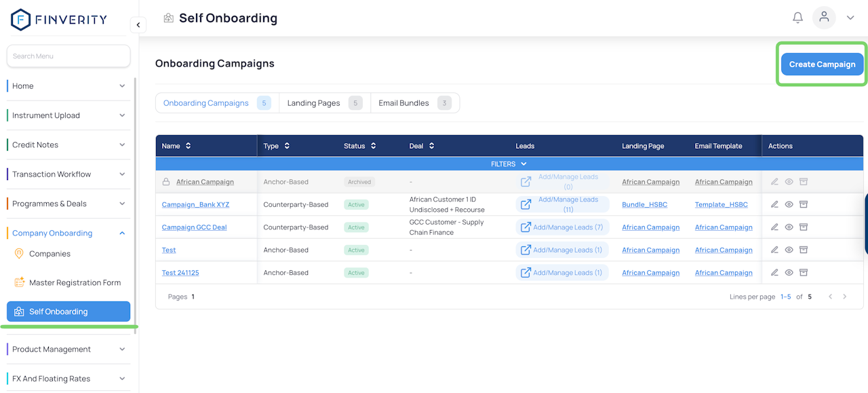Click the Create Campaign button

[x=822, y=64]
